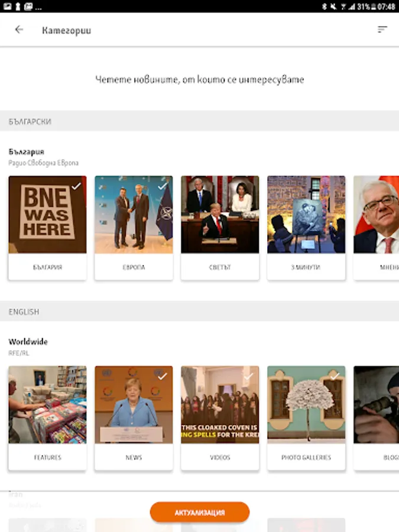The image size is (399, 532).
Task: Tap the Worldwide RFE/RL source label
Action: (x=28, y=346)
